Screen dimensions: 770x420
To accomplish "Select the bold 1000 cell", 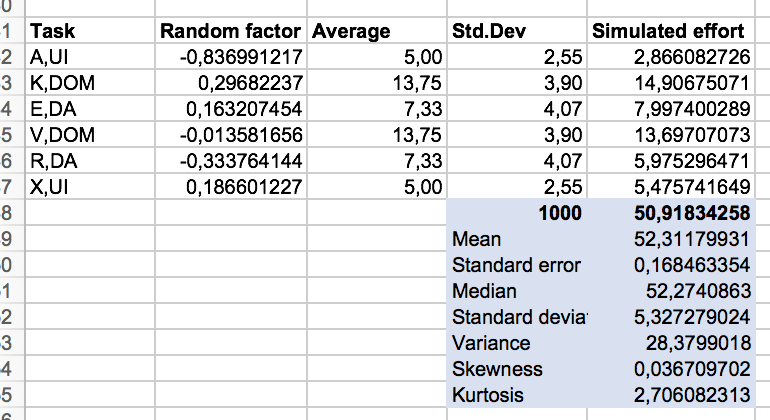I will point(517,213).
